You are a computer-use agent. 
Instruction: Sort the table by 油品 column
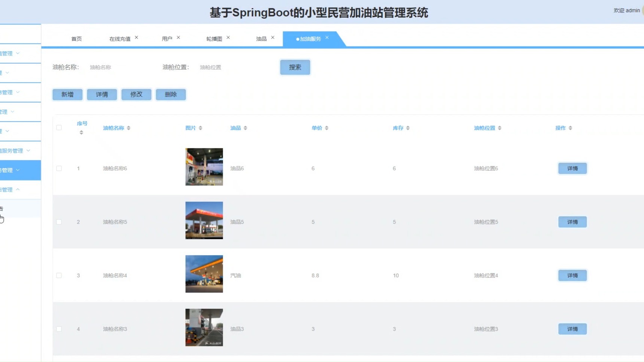tap(246, 128)
